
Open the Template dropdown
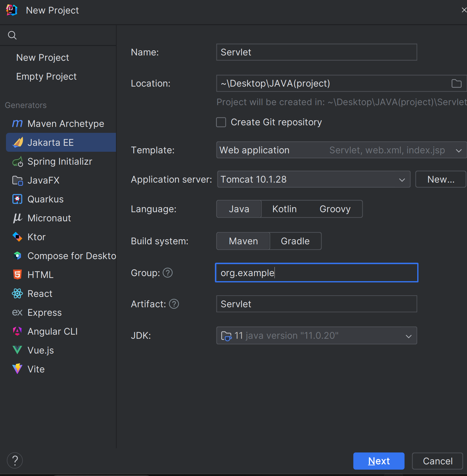(342, 150)
